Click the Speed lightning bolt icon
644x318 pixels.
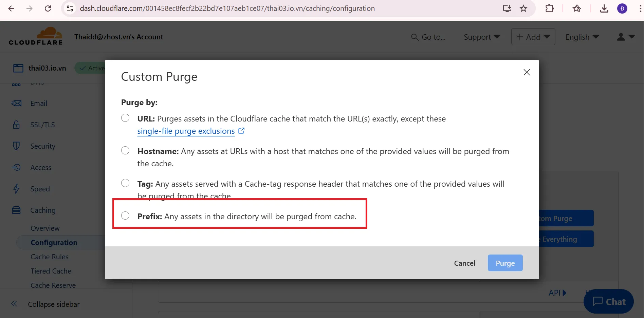click(x=16, y=189)
